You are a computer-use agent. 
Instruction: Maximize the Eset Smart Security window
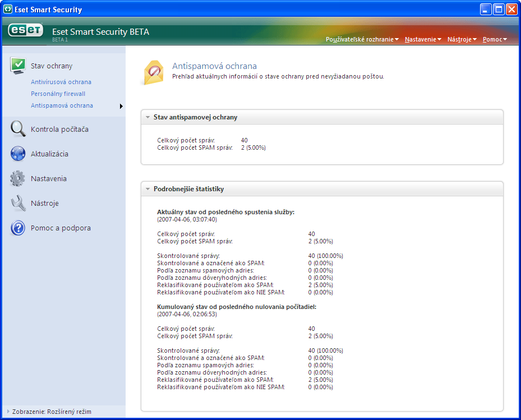tap(499, 10)
